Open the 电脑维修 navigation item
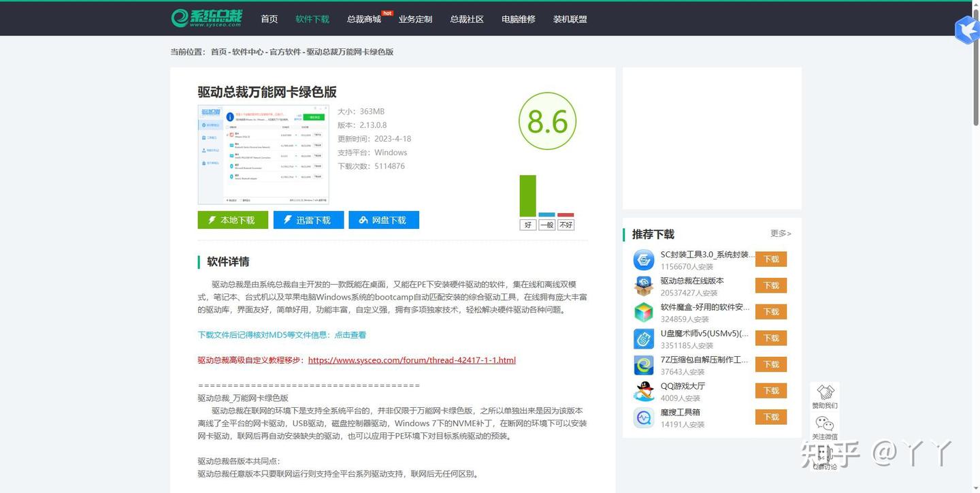 (x=519, y=19)
